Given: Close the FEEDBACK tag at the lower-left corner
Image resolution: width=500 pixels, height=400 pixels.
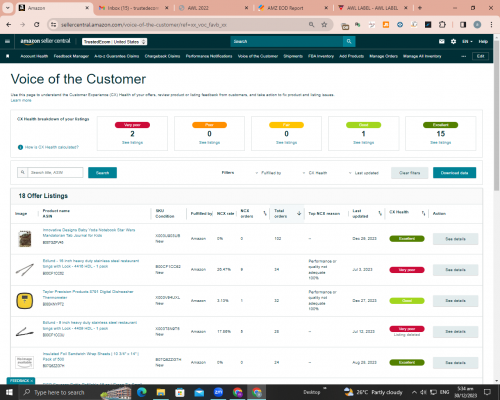Looking at the screenshot, I should click(x=32, y=381).
